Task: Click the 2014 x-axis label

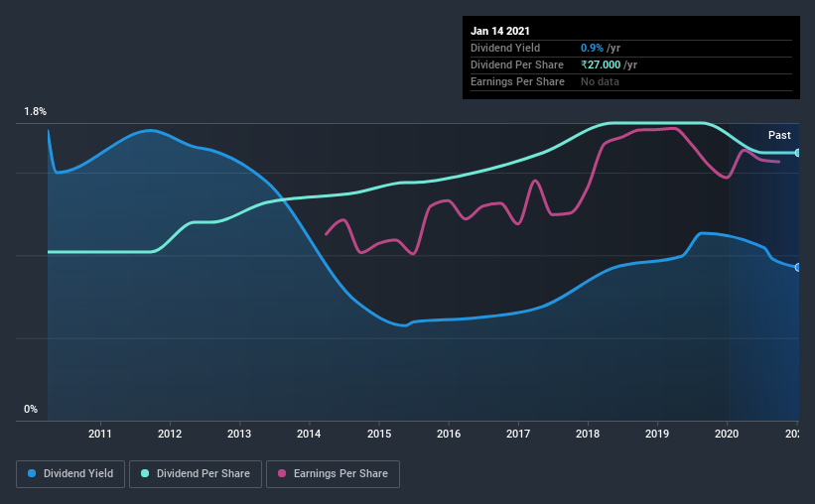Action: pyautogui.click(x=309, y=434)
